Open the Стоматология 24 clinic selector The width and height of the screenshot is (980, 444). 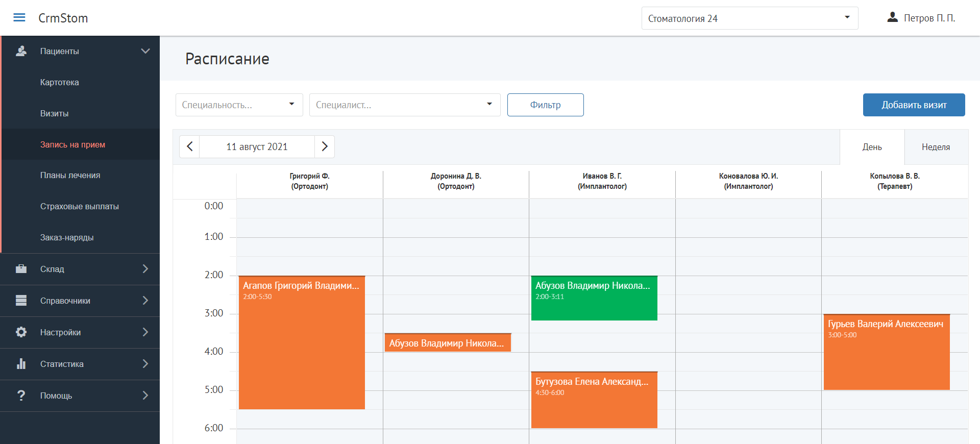[x=750, y=18]
